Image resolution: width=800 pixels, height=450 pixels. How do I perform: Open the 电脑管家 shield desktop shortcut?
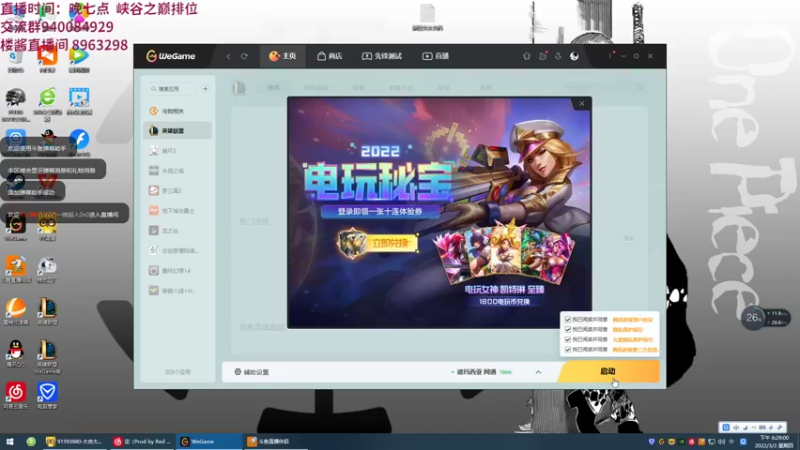click(47, 395)
